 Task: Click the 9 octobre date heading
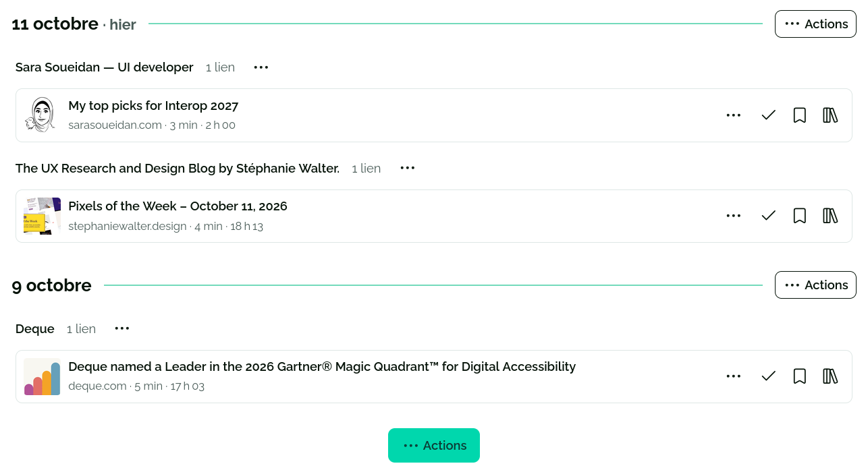pos(52,285)
